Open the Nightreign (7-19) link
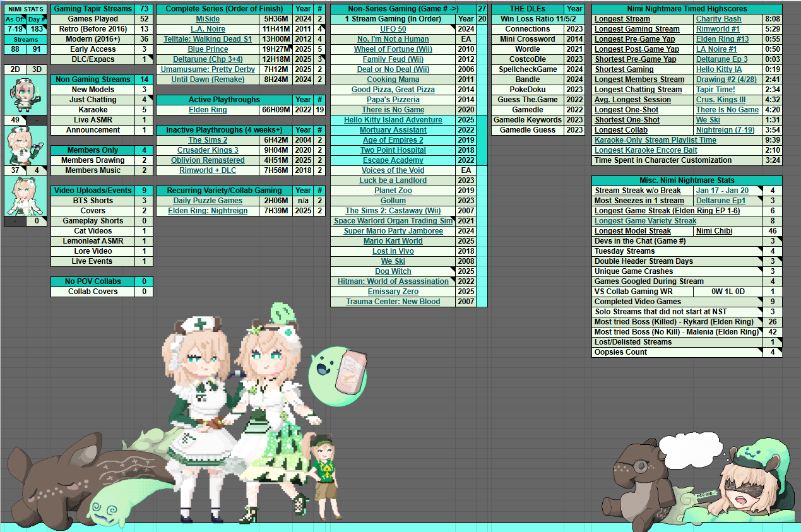 (x=725, y=130)
